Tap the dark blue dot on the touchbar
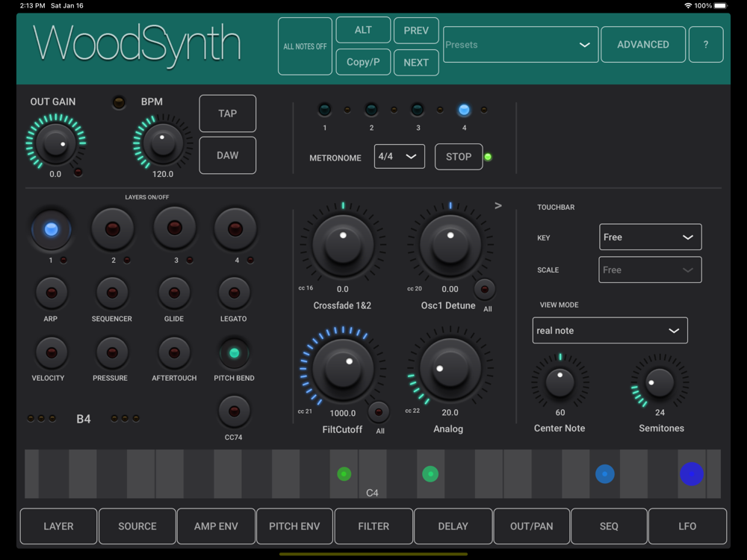The width and height of the screenshot is (747, 560). click(x=691, y=474)
